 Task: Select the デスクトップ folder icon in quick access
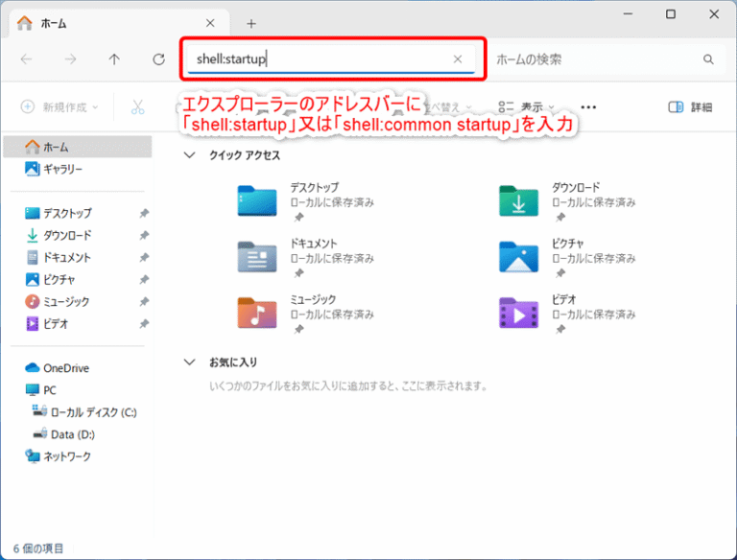tap(257, 200)
